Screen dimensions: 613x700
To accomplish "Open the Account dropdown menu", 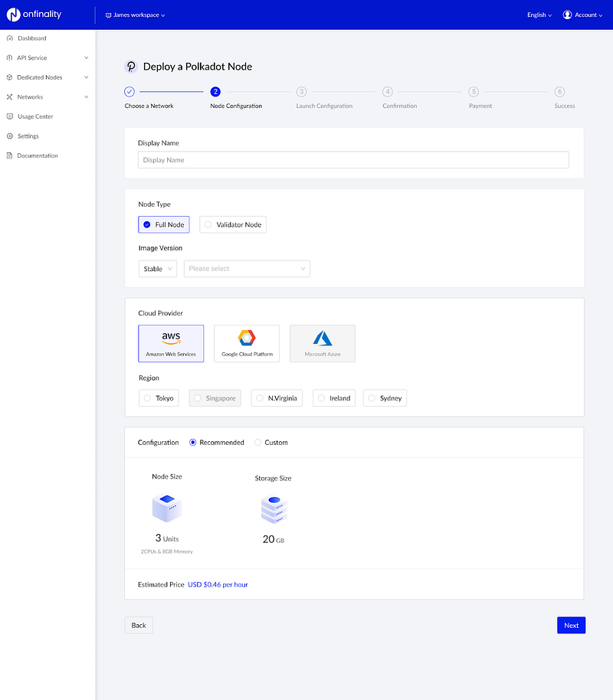I will coord(582,15).
